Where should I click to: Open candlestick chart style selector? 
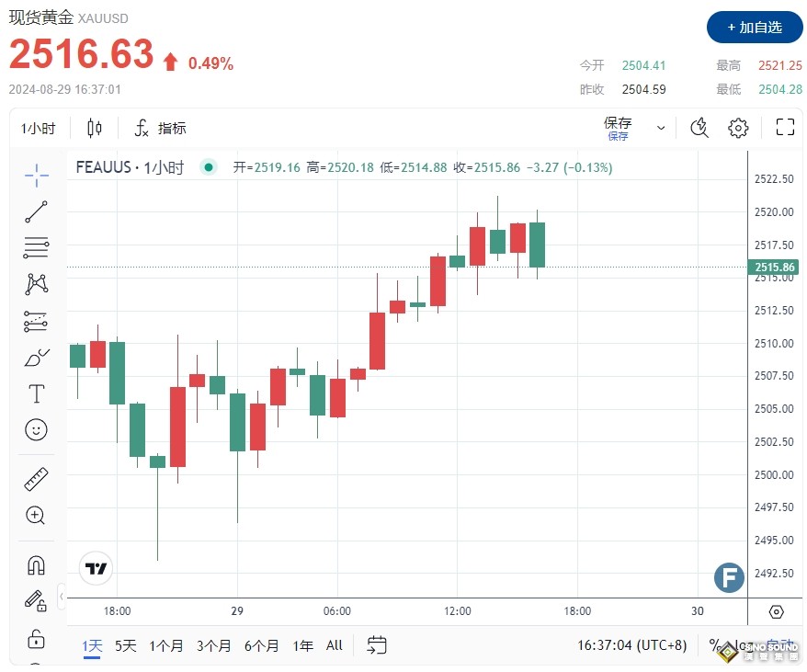tap(94, 128)
